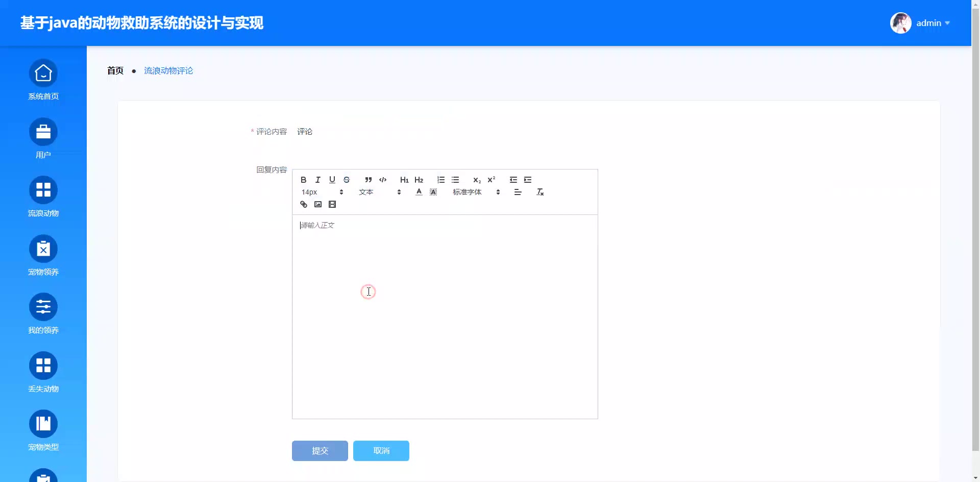Expand the admin user menu
The image size is (980, 482).
point(933,23)
